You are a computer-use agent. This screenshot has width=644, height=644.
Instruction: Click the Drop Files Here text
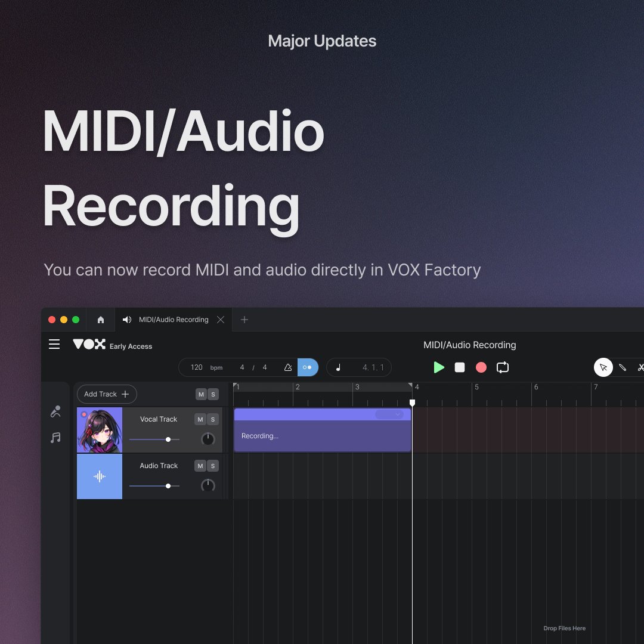[564, 628]
